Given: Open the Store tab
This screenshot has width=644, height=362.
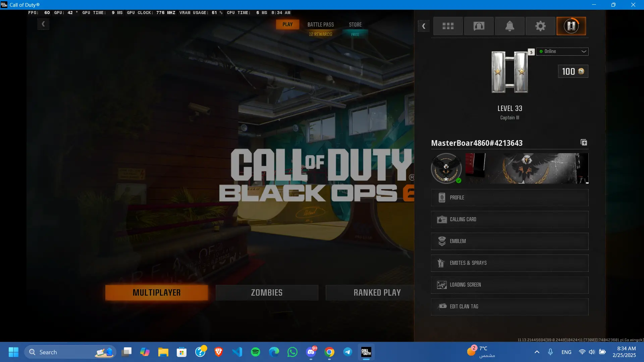Looking at the screenshot, I should click(x=355, y=24).
